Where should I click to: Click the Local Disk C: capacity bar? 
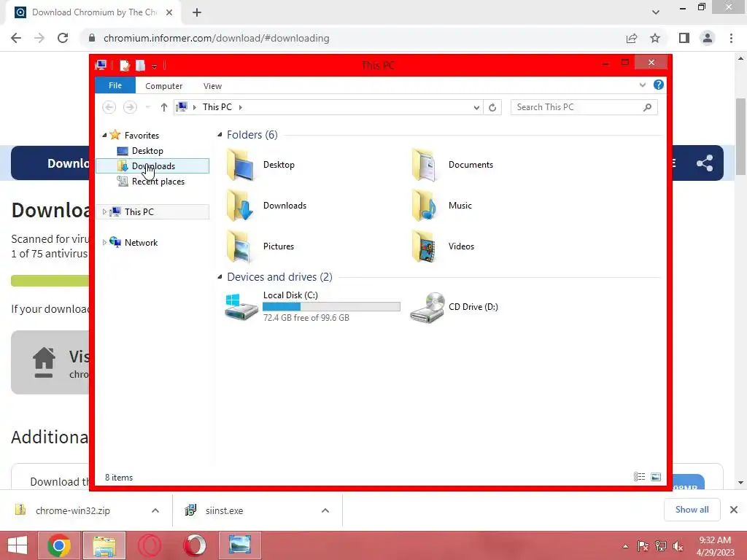coord(332,307)
